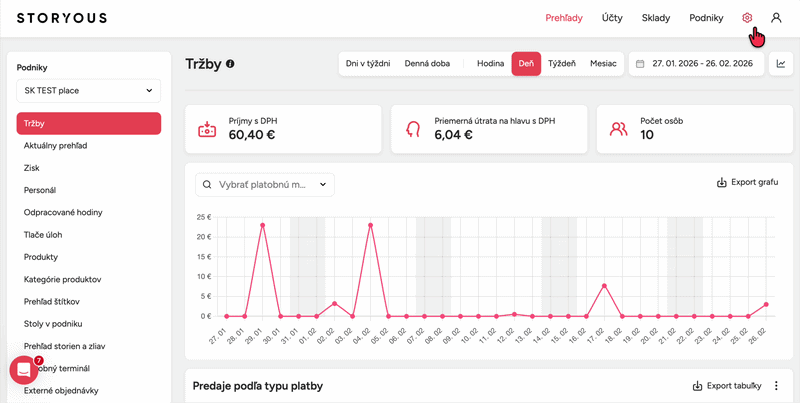Screen dimensions: 800x403
Task: Click the Storyous logo
Action: [61, 18]
